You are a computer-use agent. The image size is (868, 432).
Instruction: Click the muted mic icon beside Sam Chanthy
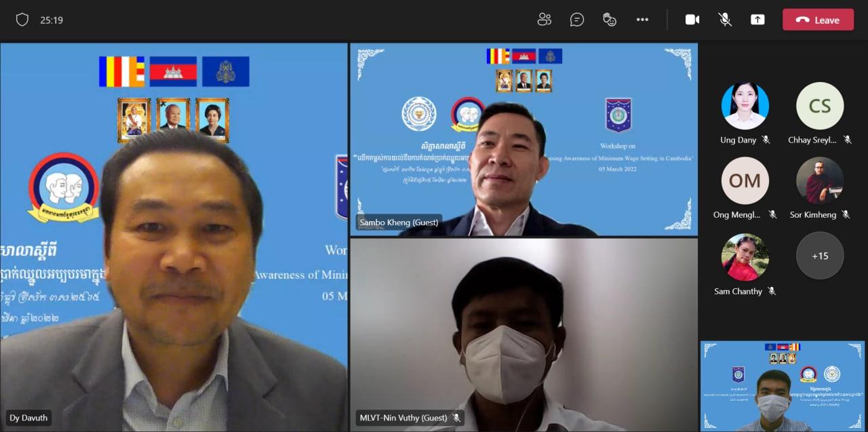point(771,292)
